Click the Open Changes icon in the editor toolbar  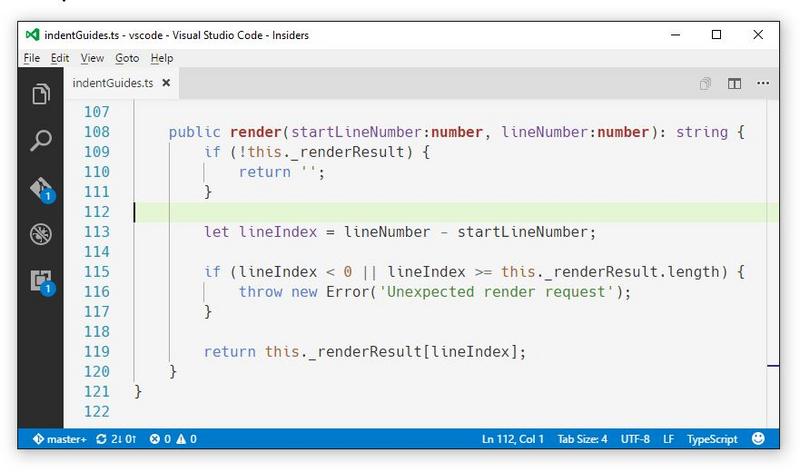pos(705,83)
